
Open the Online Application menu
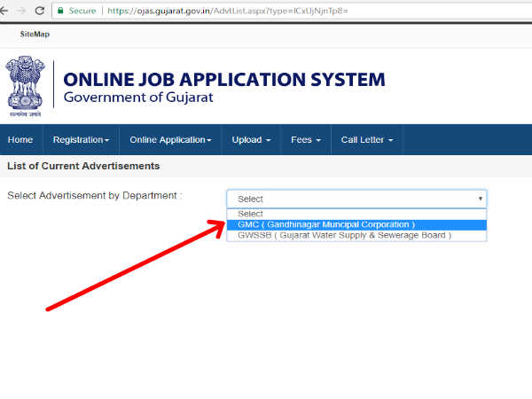(x=170, y=140)
